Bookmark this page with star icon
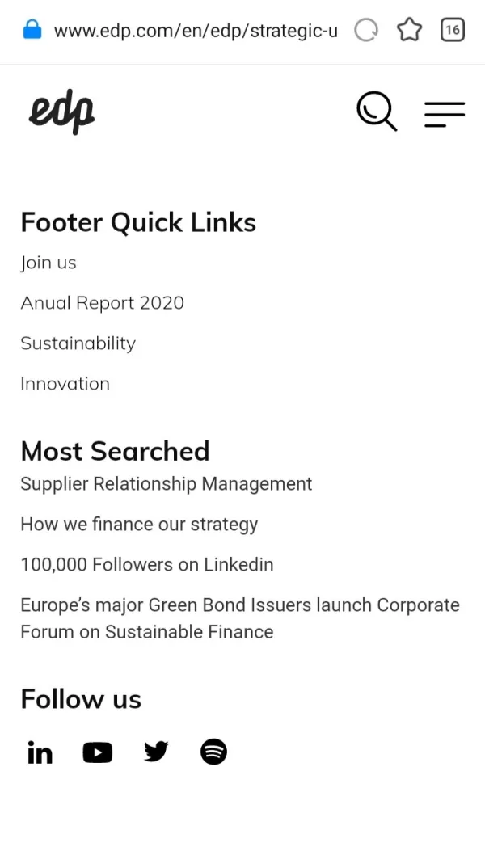The image size is (485, 868). [410, 31]
